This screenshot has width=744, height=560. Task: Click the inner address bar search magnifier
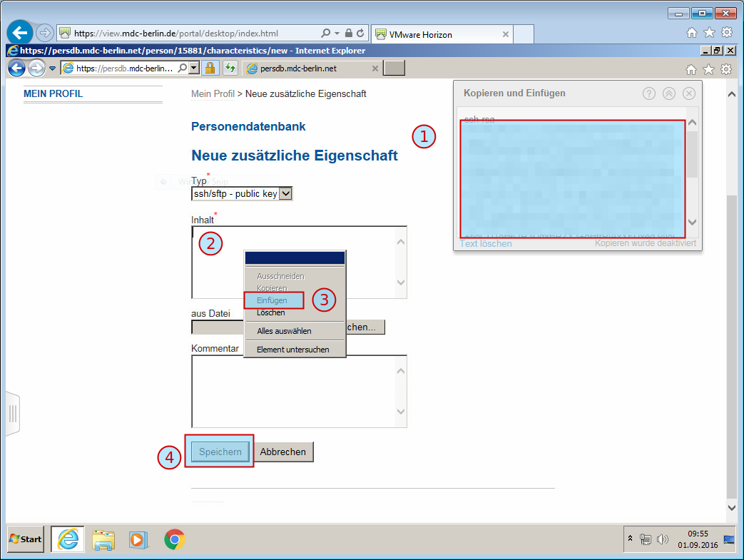(x=182, y=68)
